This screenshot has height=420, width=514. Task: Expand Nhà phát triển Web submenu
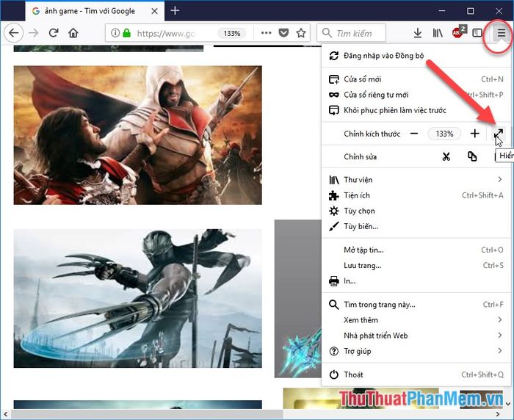[x=416, y=336]
